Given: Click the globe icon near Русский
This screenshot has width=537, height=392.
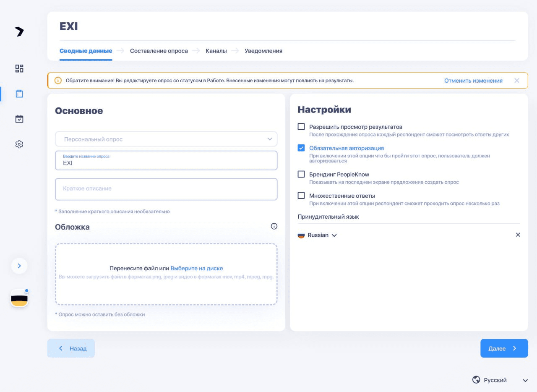Looking at the screenshot, I should [x=476, y=380].
